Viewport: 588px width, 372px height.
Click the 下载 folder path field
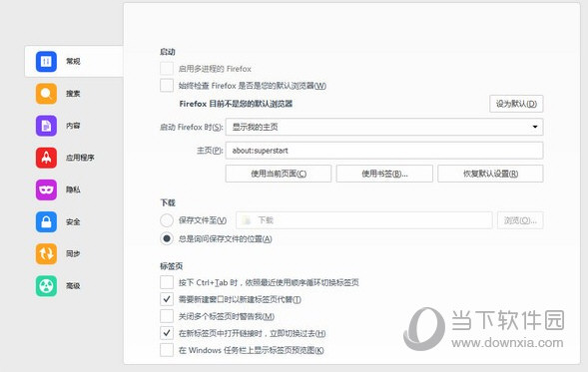point(363,220)
